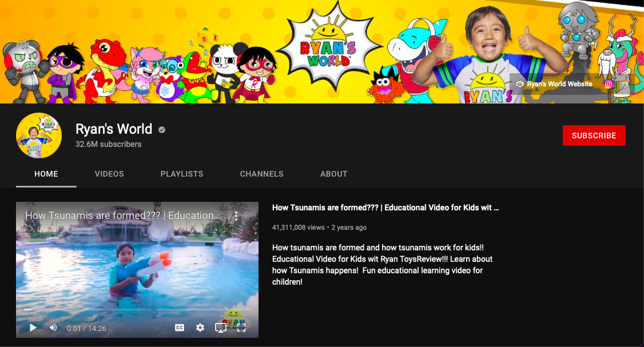Image resolution: width=644 pixels, height=347 pixels.
Task: Click the Subscribe button
Action: point(594,135)
